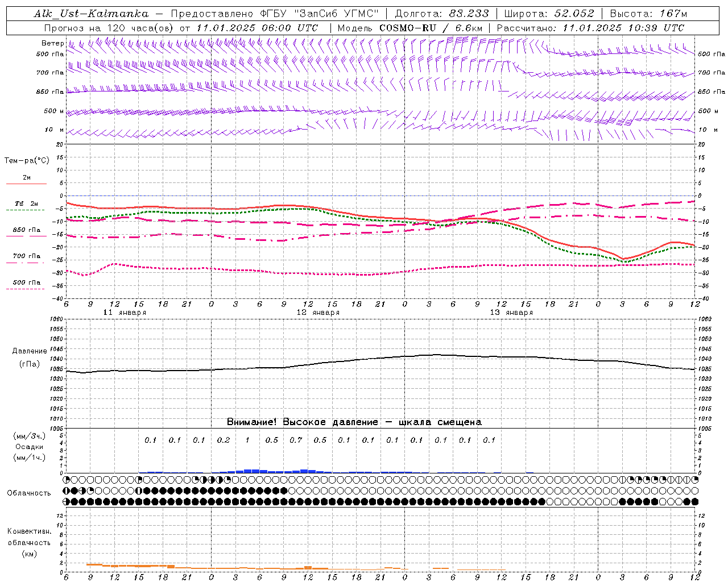Click the "(мм/1ч.)" unit label
This screenshot has height=582, width=728.
coord(30,458)
